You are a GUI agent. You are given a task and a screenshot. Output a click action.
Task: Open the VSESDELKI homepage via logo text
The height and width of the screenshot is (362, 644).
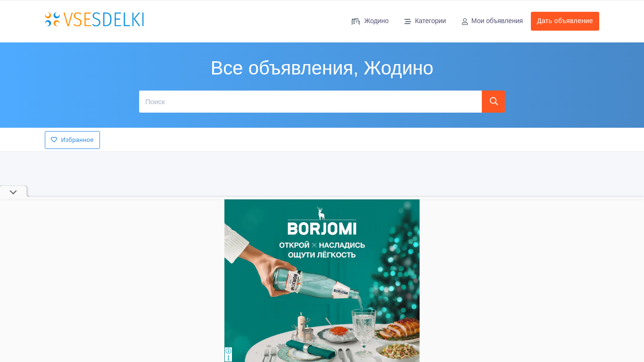[x=103, y=19]
